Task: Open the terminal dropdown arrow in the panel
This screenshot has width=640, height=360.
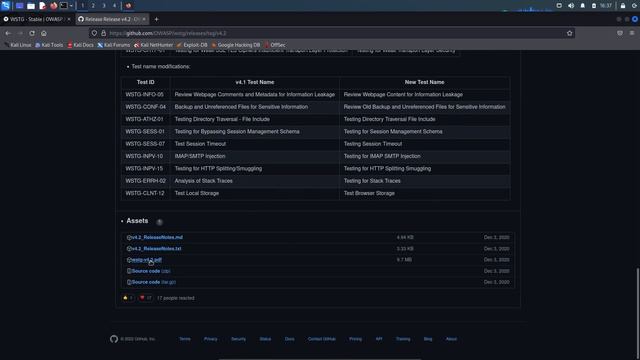Action: [71, 6]
